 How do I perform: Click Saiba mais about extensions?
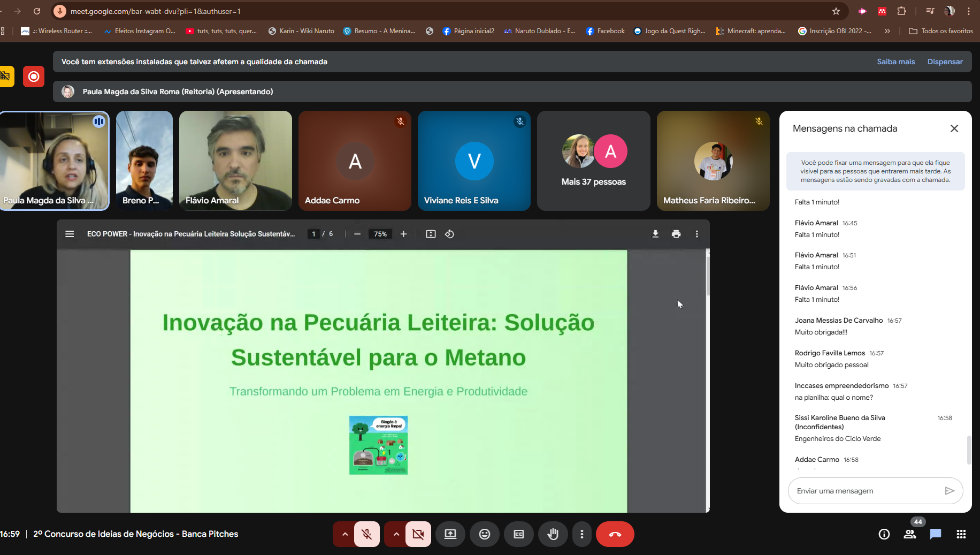(895, 62)
